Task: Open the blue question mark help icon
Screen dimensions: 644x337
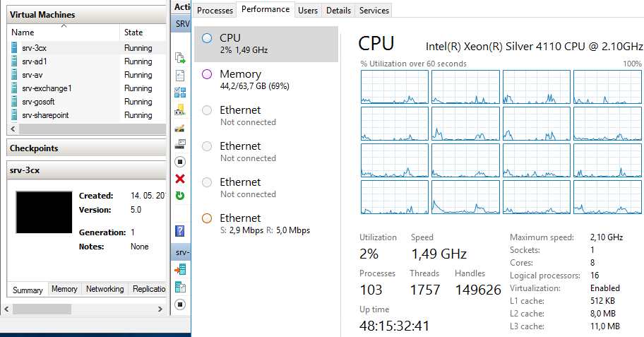Action: [180, 231]
